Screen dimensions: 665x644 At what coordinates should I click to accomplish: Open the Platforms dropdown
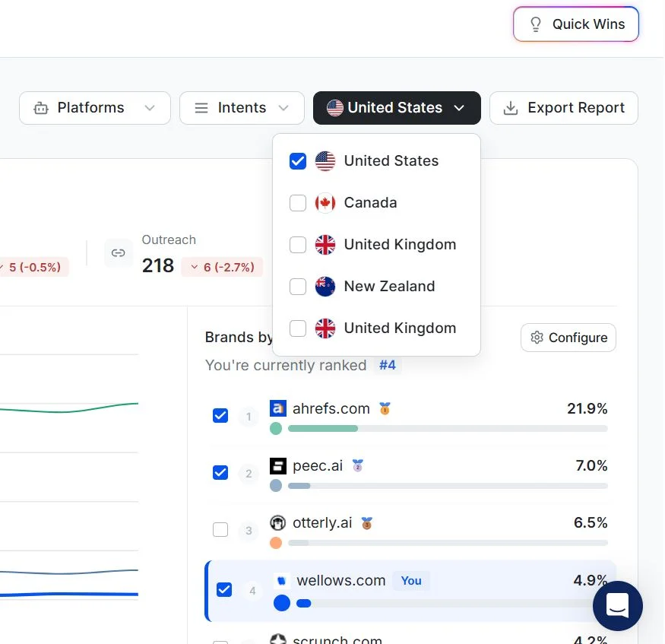click(94, 108)
